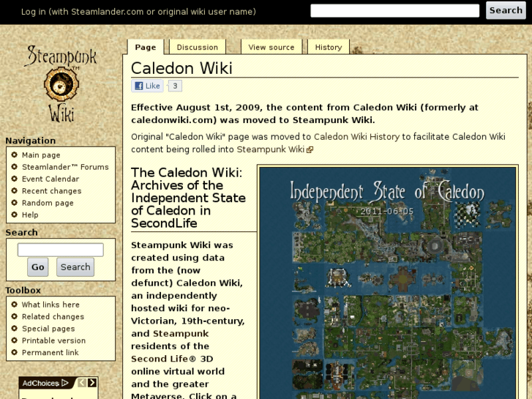Image resolution: width=532 pixels, height=399 pixels.
Task: Open Related changes link
Action: click(53, 316)
